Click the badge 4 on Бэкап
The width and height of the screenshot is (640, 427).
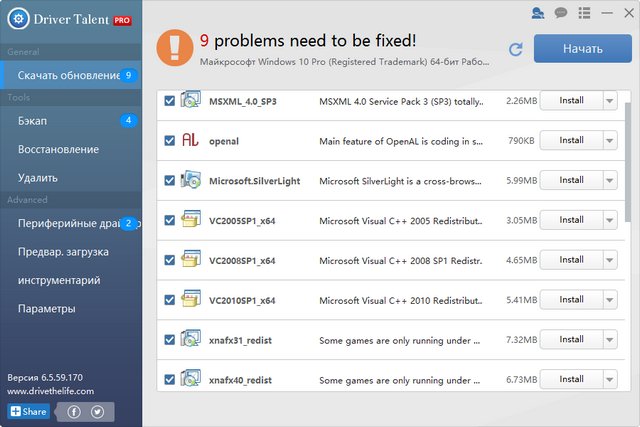128,120
